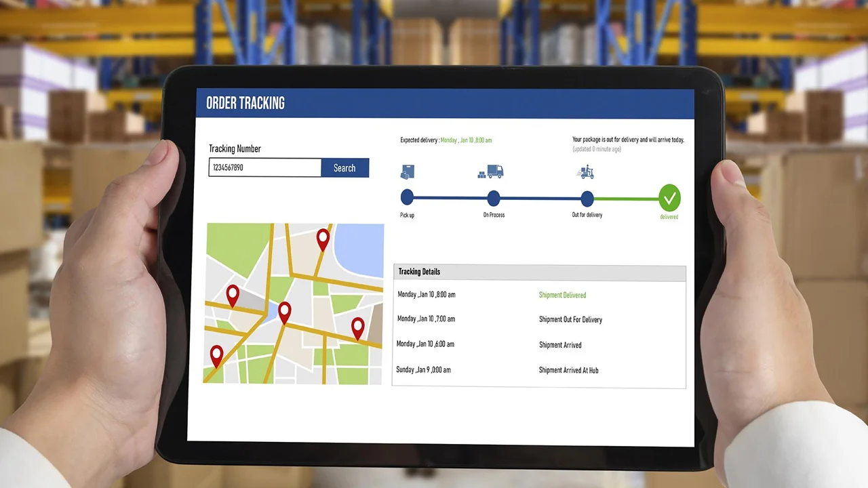
Task: Click the Monday, Jan 10, 8:00 am timestamp in Tracking Details
Action: (427, 295)
